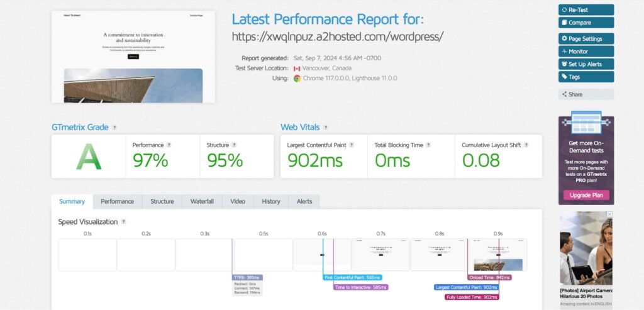Click the 0.7s filmstrip frame
Viewport: 644px width, 310px height.
point(380,255)
